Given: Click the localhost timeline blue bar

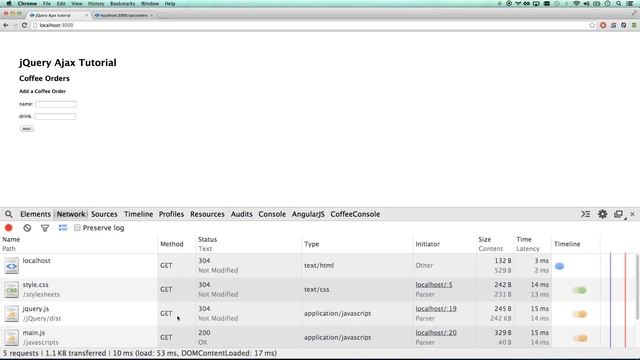Looking at the screenshot, I should 560,266.
